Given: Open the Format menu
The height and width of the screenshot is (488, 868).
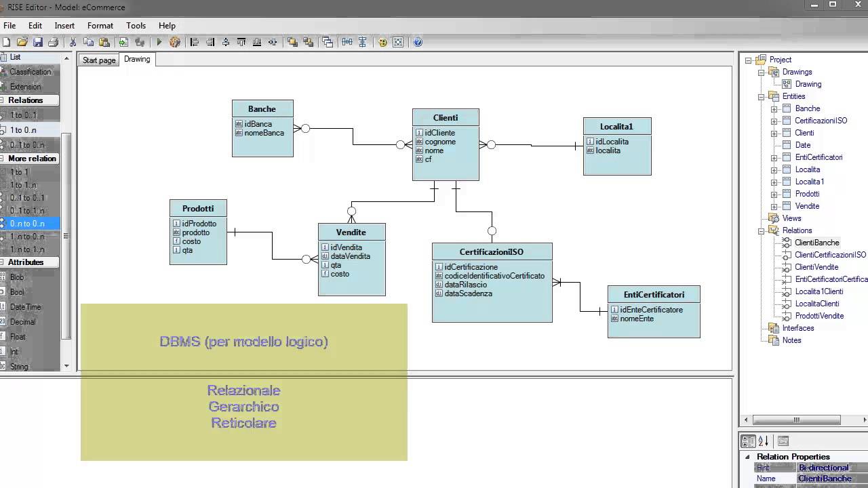Looking at the screenshot, I should (x=100, y=26).
